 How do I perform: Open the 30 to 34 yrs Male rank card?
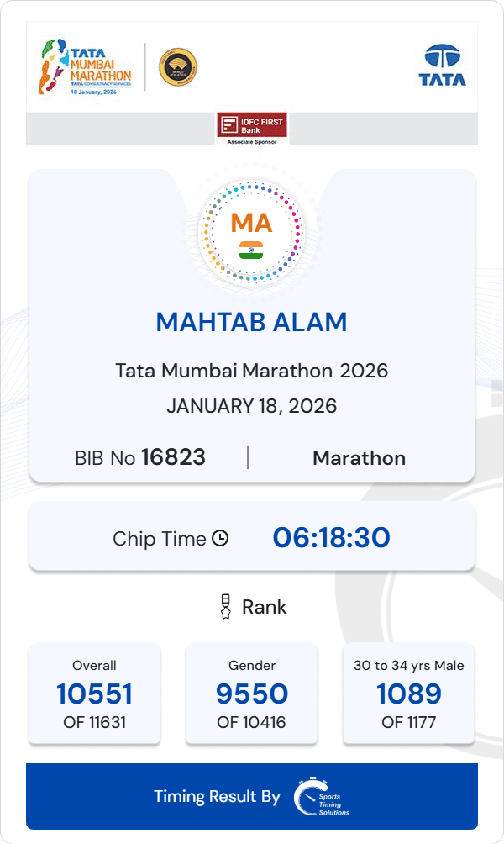(409, 693)
